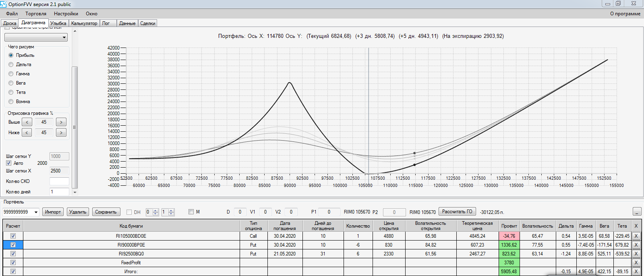Select the Гамма radio button
The height and width of the screenshot is (276, 644).
[x=11, y=74]
